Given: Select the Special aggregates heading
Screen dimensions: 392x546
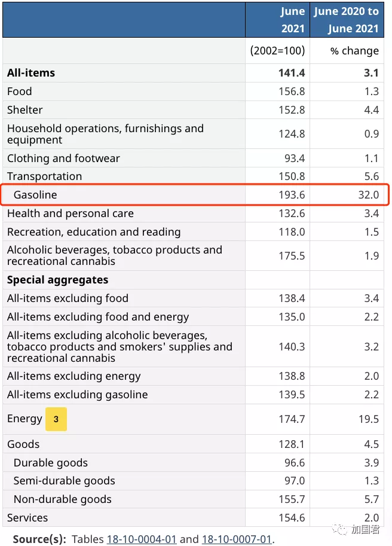Looking at the screenshot, I should click(x=58, y=280).
